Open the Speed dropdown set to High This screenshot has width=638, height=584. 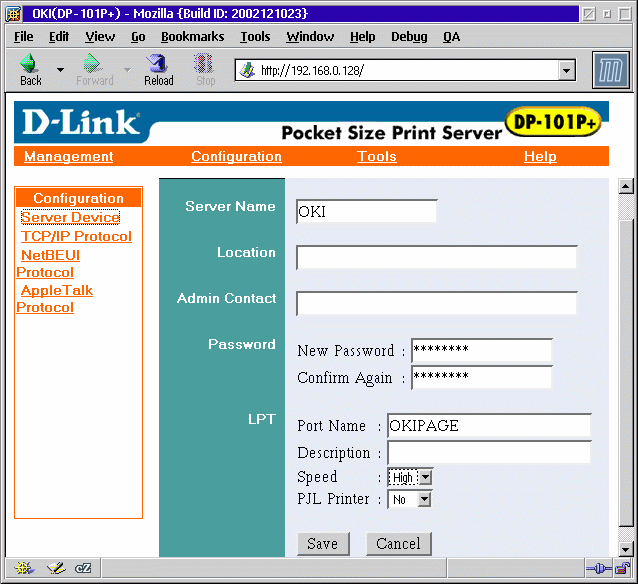410,477
